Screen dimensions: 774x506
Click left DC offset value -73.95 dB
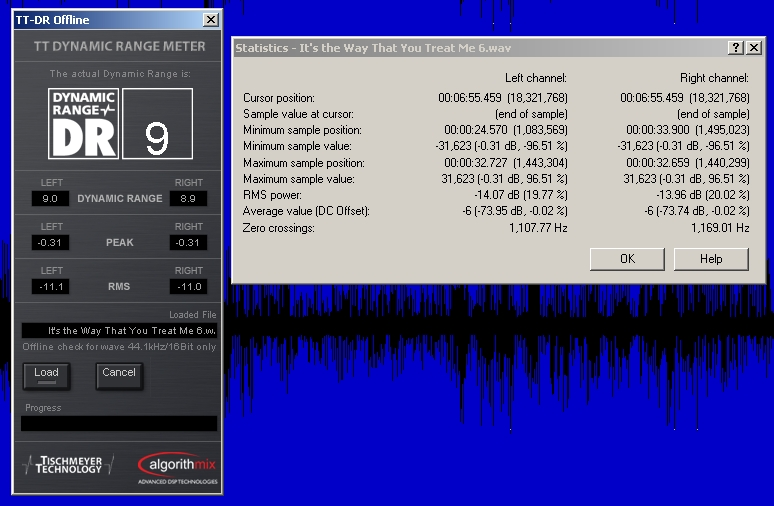515,211
